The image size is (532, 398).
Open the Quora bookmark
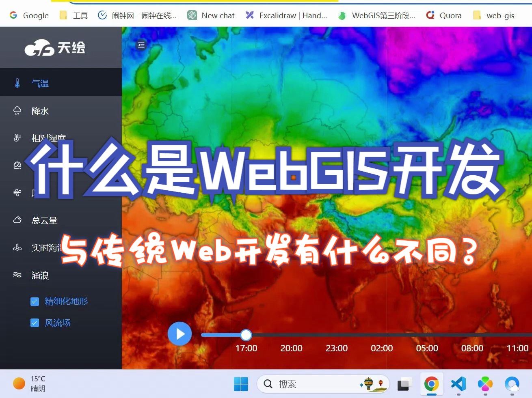pos(444,15)
